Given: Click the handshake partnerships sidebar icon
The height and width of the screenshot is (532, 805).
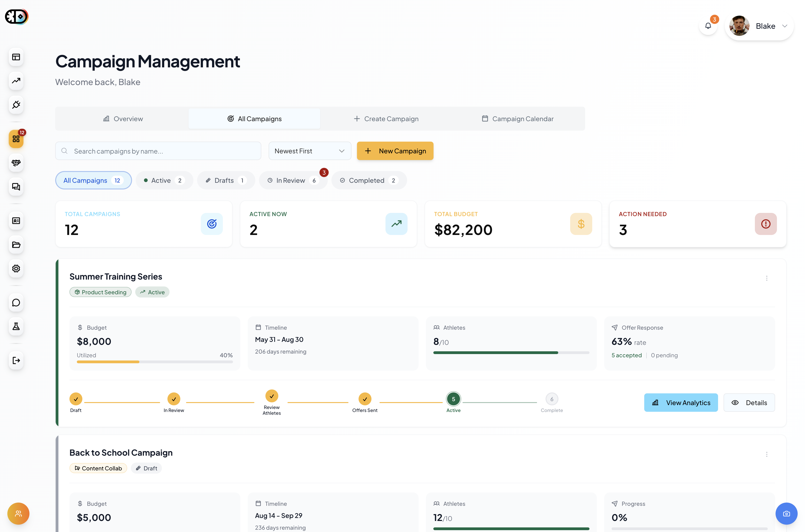Looking at the screenshot, I should coord(16,163).
